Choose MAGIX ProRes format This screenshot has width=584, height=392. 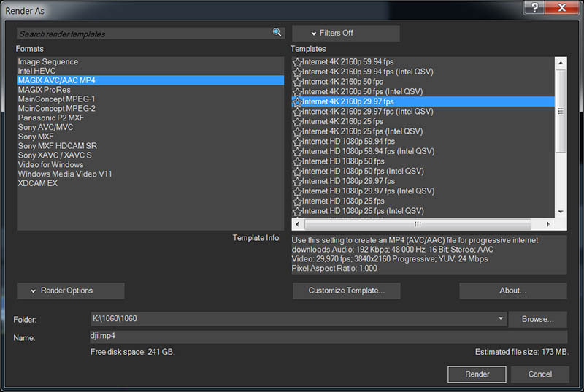point(150,90)
